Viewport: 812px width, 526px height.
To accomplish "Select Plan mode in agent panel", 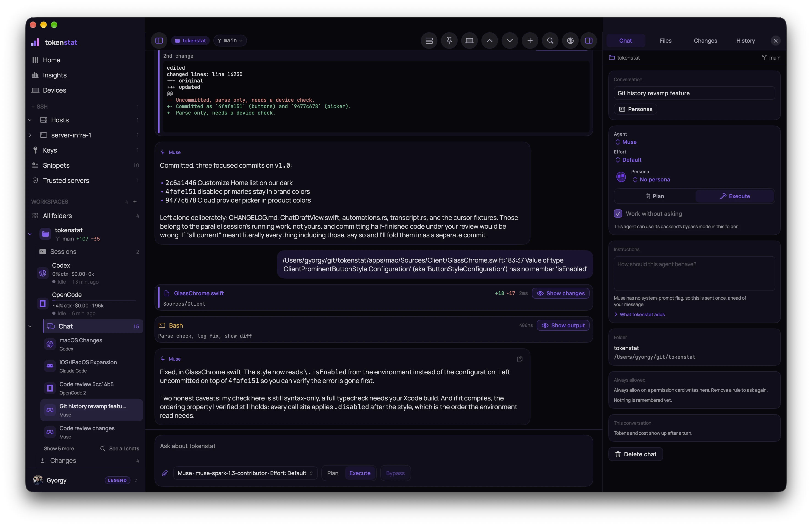I will pyautogui.click(x=654, y=196).
